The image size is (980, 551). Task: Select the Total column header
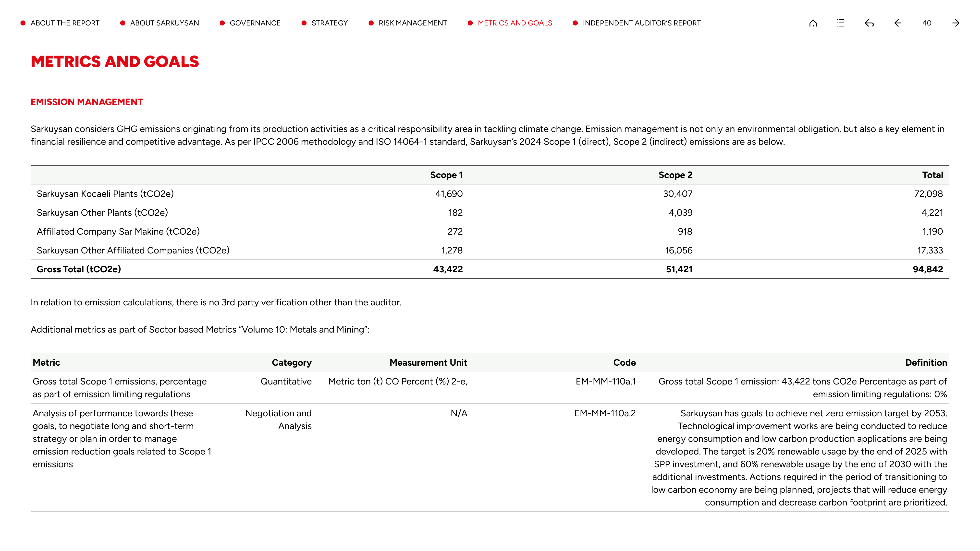pyautogui.click(x=932, y=175)
